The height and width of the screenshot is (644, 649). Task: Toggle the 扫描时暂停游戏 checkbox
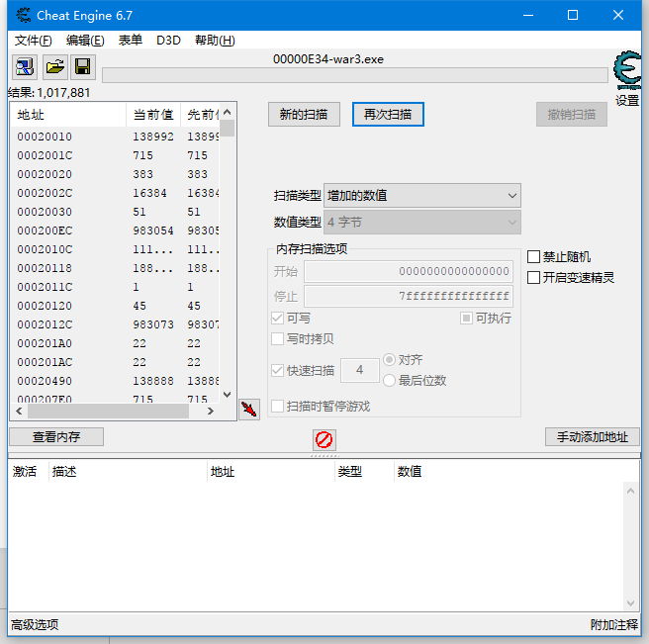coord(277,406)
